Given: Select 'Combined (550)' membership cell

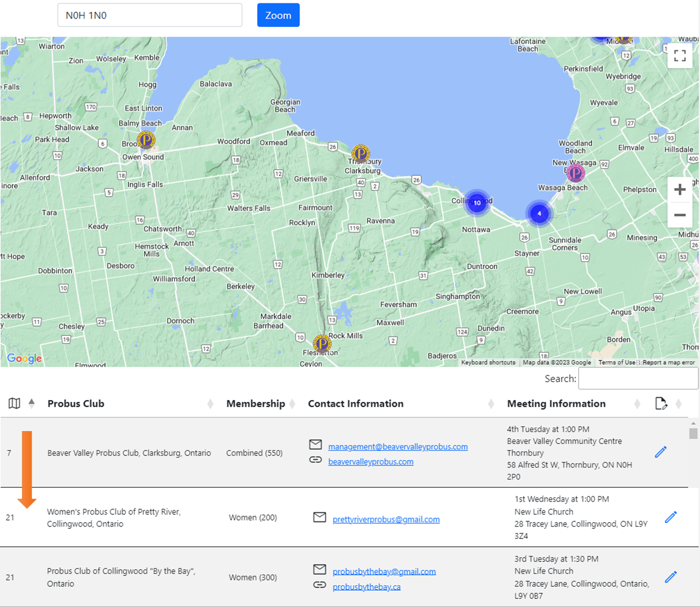Looking at the screenshot, I should point(254,453).
